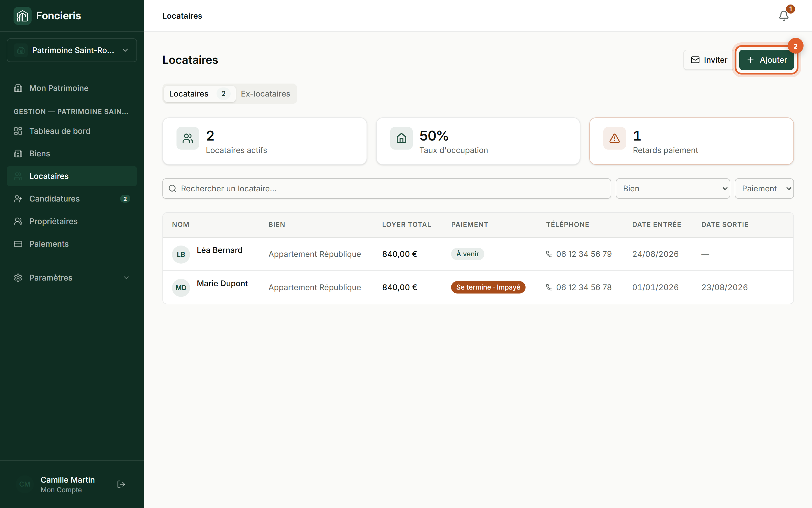This screenshot has height=508, width=812.
Task: Click the Retards paiement card
Action: coord(692,141)
